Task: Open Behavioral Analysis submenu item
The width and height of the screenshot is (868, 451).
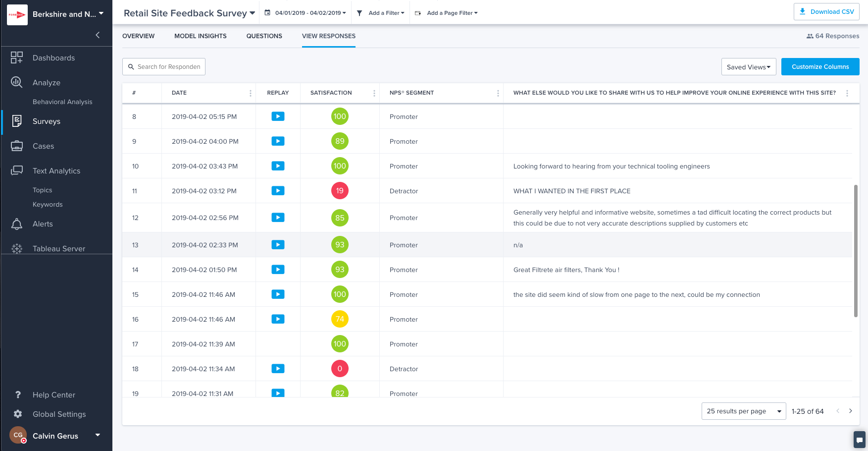Action: [x=62, y=102]
